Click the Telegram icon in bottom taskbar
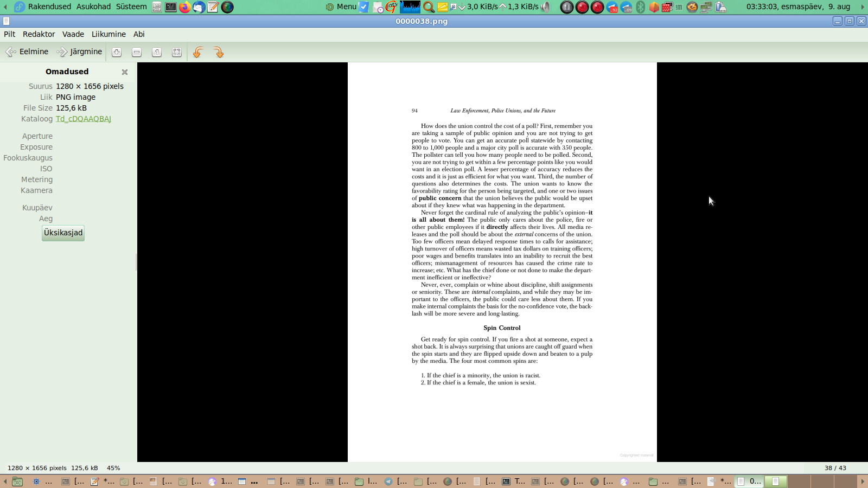 click(388, 481)
